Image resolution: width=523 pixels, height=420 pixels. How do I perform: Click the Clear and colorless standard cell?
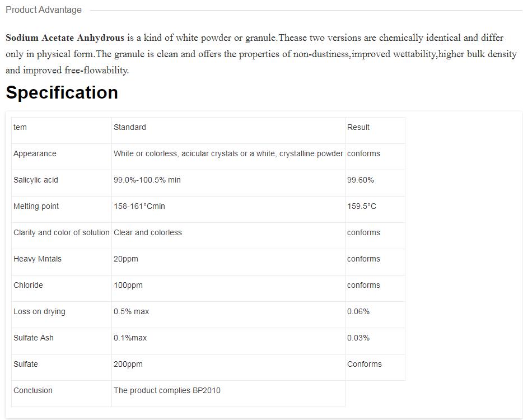pyautogui.click(x=148, y=232)
